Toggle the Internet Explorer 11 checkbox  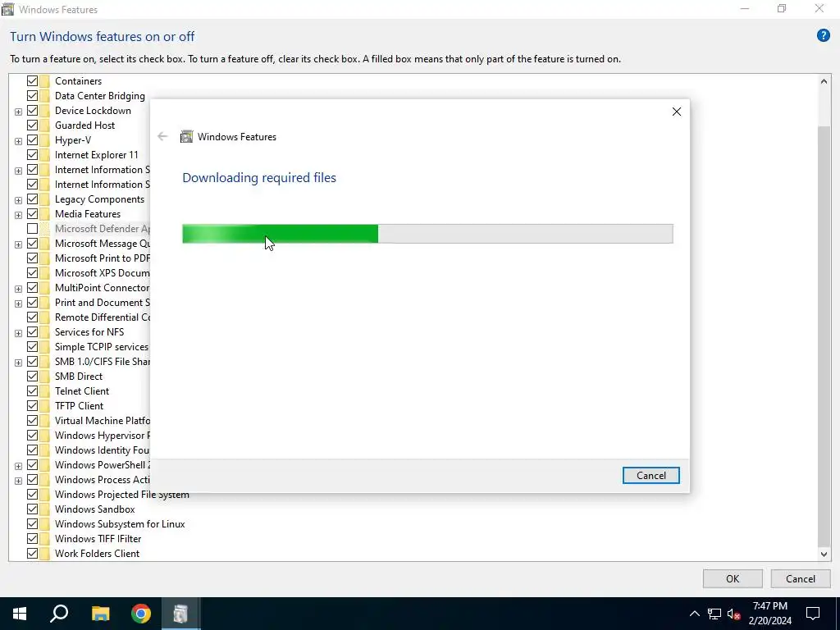32,155
